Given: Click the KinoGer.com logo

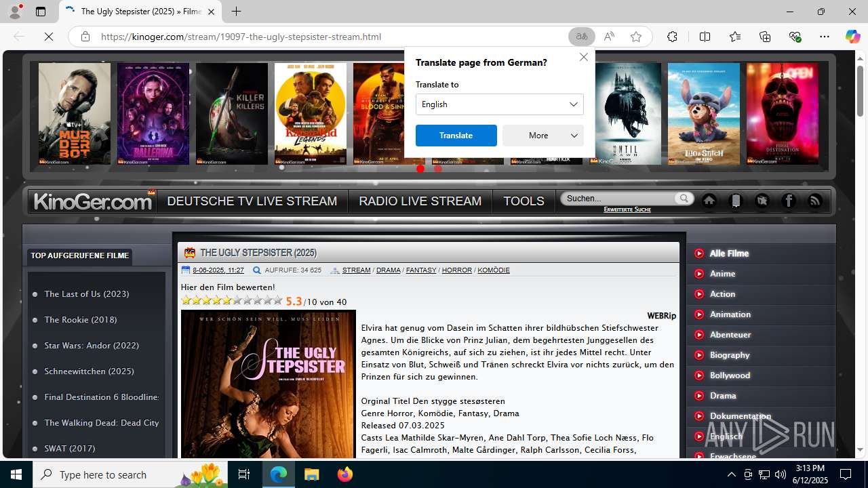Looking at the screenshot, I should [x=92, y=201].
